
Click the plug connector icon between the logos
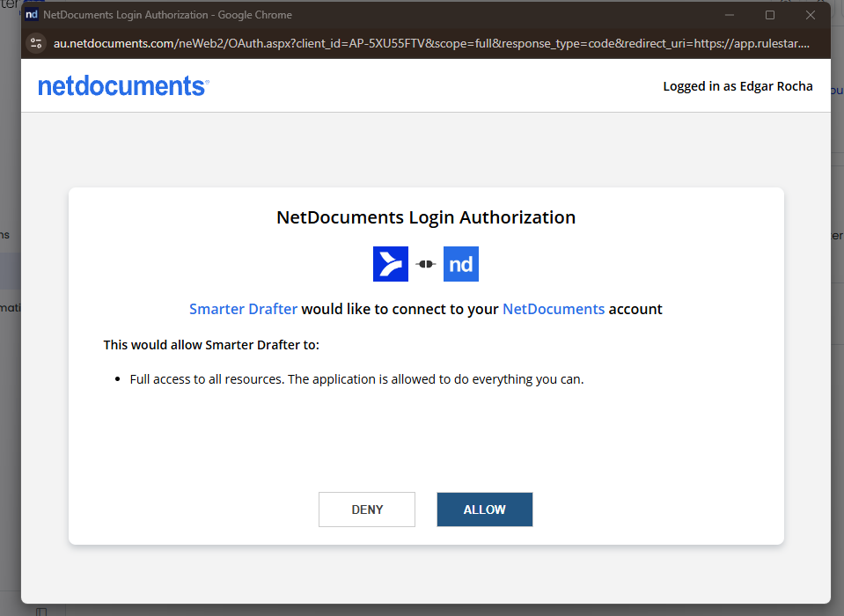pos(426,264)
